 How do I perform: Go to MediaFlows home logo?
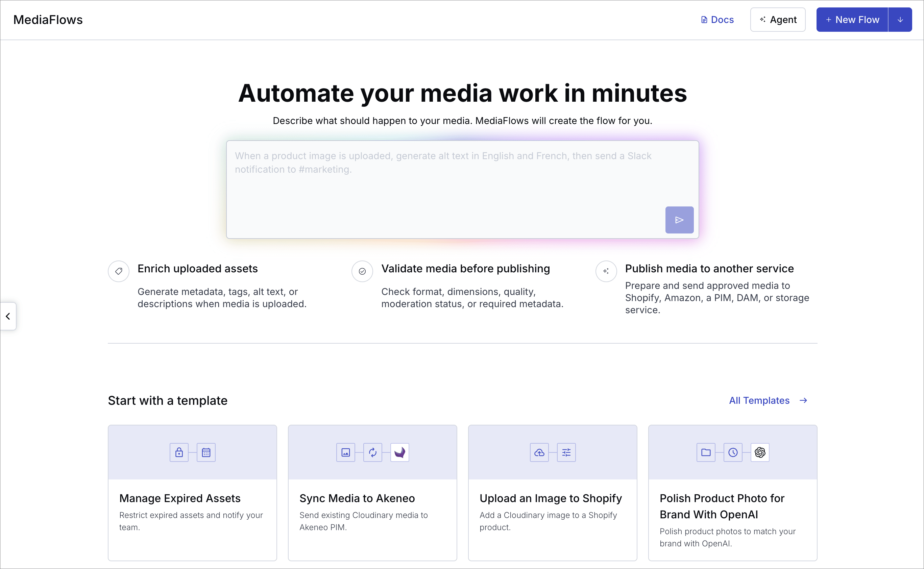pyautogui.click(x=48, y=20)
